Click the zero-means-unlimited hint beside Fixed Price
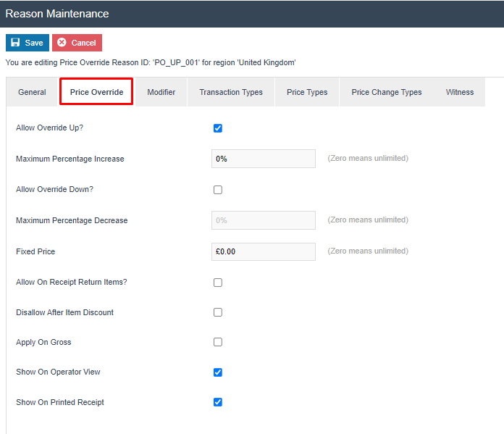The width and height of the screenshot is (504, 434). tap(368, 251)
